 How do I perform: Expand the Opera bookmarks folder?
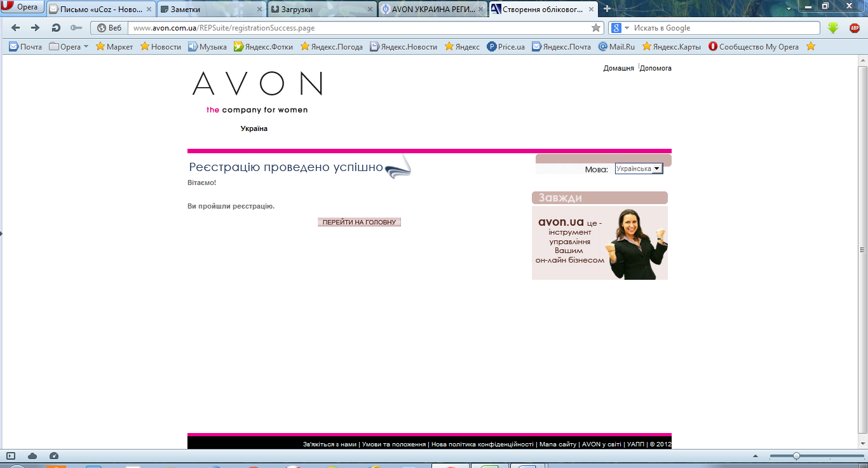coord(69,46)
